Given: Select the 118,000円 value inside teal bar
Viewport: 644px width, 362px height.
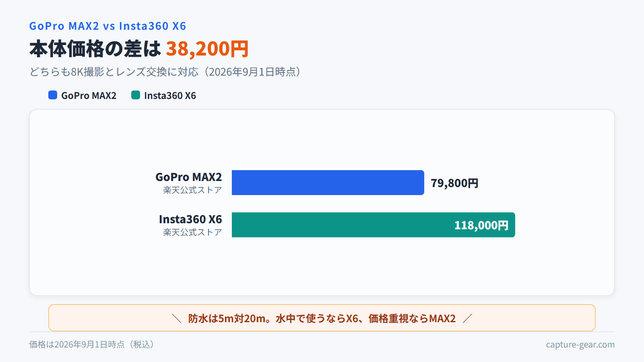Looking at the screenshot, I should coord(481,225).
